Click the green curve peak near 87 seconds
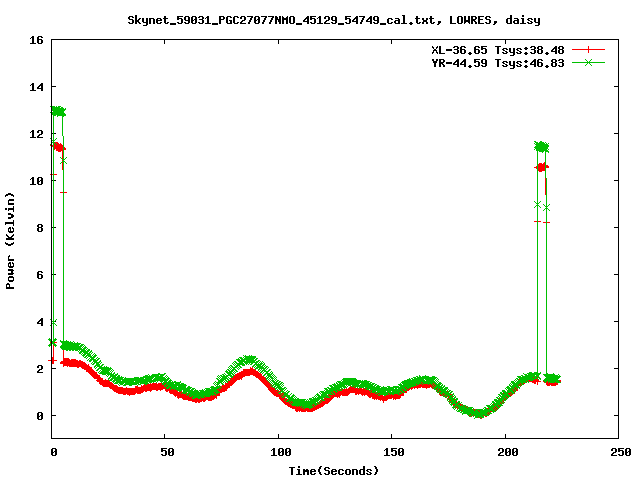 (249, 360)
